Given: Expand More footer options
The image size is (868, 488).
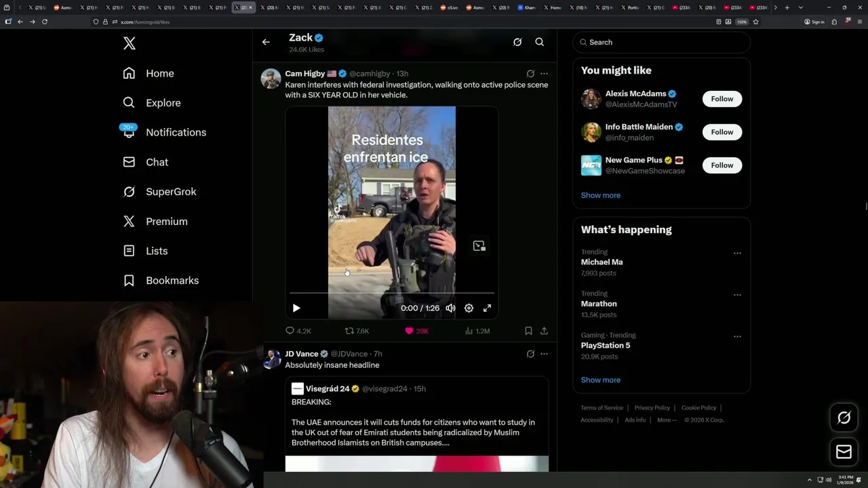Looking at the screenshot, I should click(x=667, y=420).
